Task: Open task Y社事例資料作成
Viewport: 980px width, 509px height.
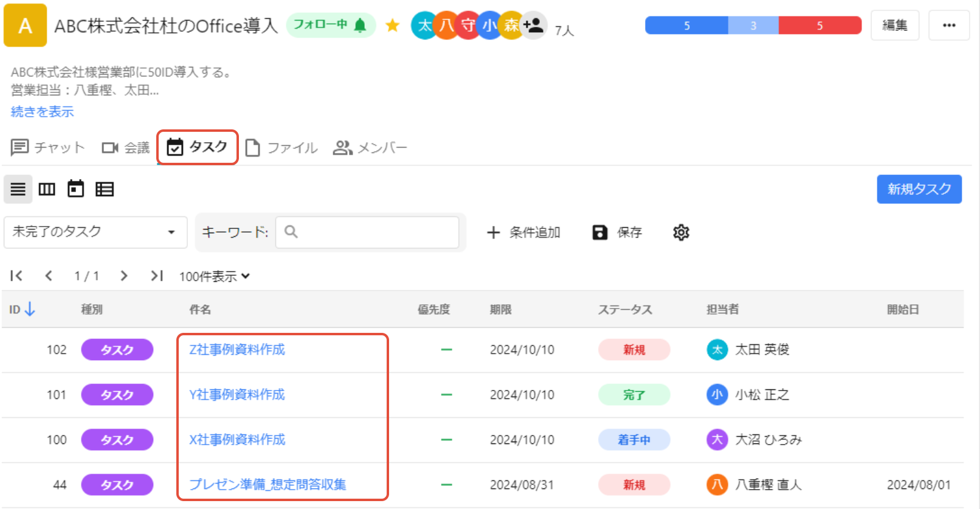Action: [237, 395]
